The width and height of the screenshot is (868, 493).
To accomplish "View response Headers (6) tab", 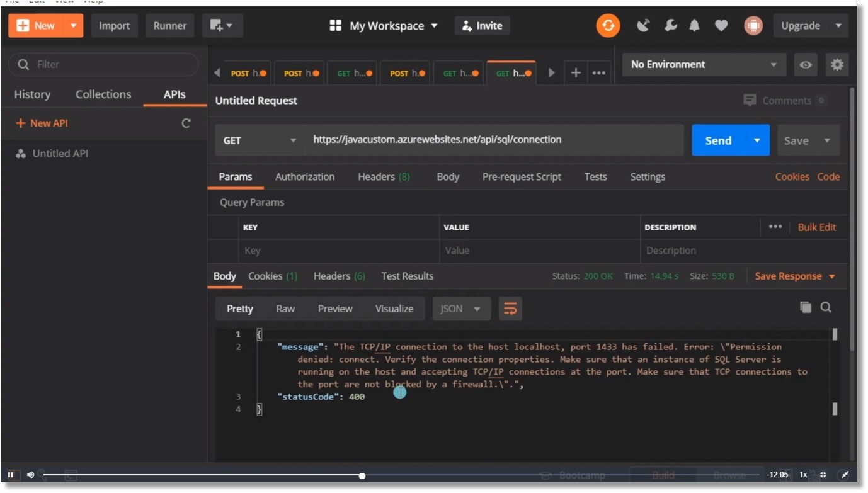I will (340, 276).
